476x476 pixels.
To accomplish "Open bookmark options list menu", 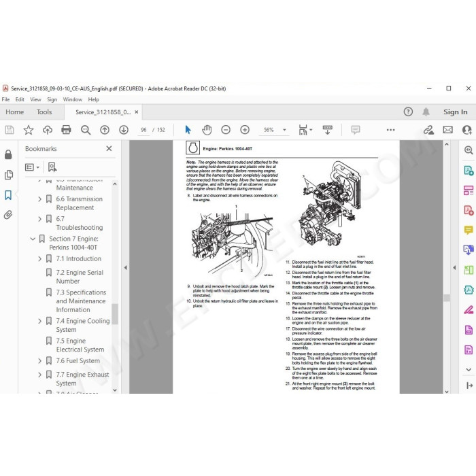I will (32, 167).
